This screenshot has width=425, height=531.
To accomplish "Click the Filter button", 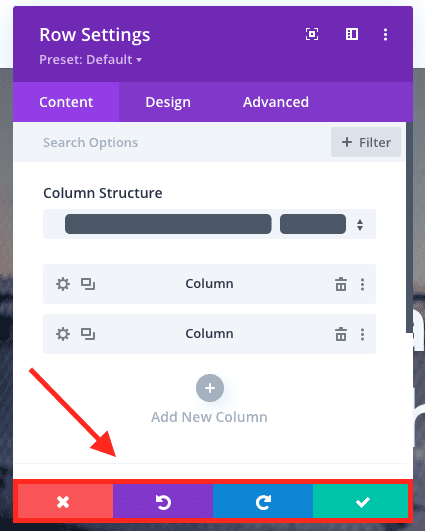I will click(x=366, y=142).
